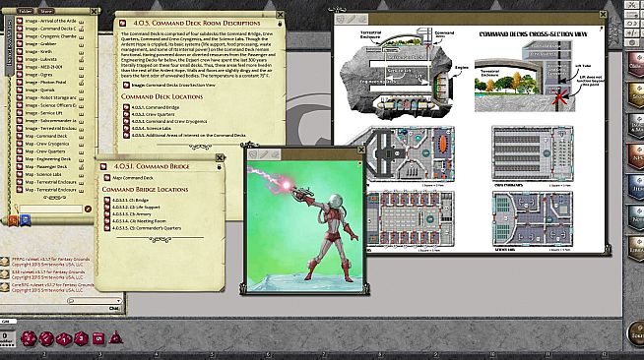Select the mask tool in the alien image window
Viewport: 644px width, 360px height.
tap(253, 154)
